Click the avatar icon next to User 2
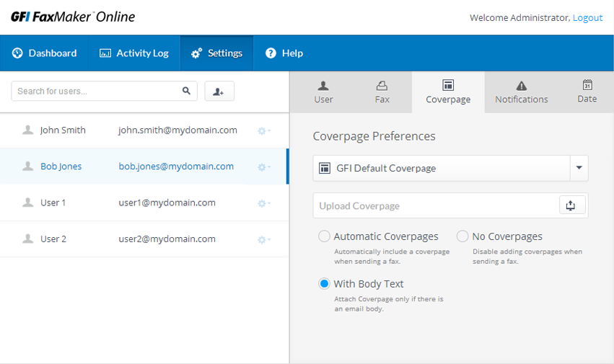 (x=28, y=239)
